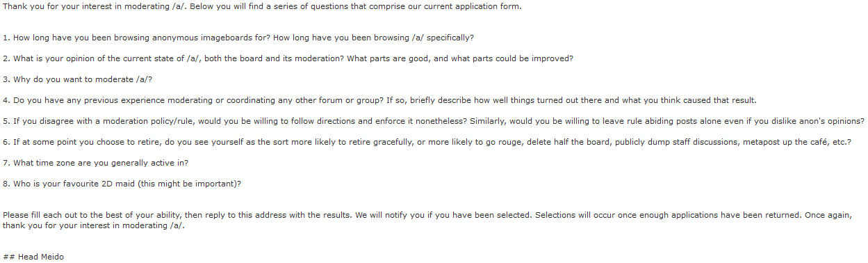Click '(this might be important)' text

click(188, 184)
